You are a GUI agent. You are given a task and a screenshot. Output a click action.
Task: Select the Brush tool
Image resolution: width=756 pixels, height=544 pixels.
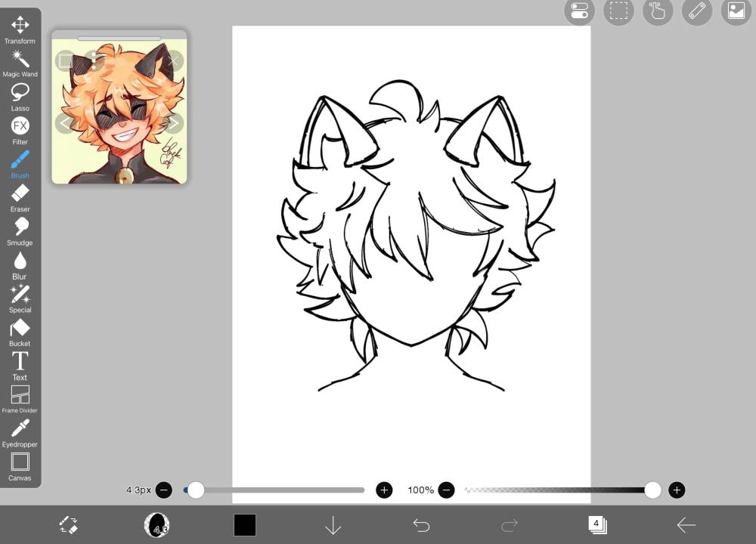click(20, 165)
